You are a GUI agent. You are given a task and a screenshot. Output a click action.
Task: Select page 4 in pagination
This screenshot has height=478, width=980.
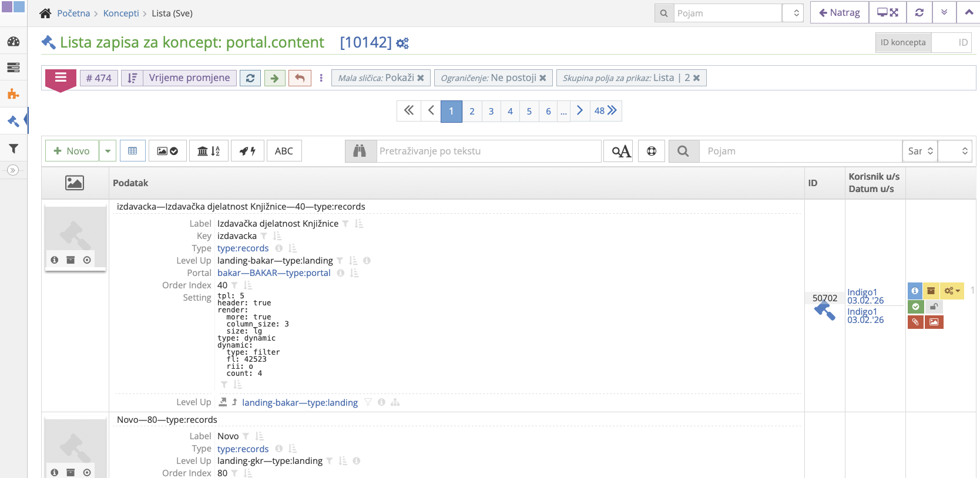tap(510, 111)
